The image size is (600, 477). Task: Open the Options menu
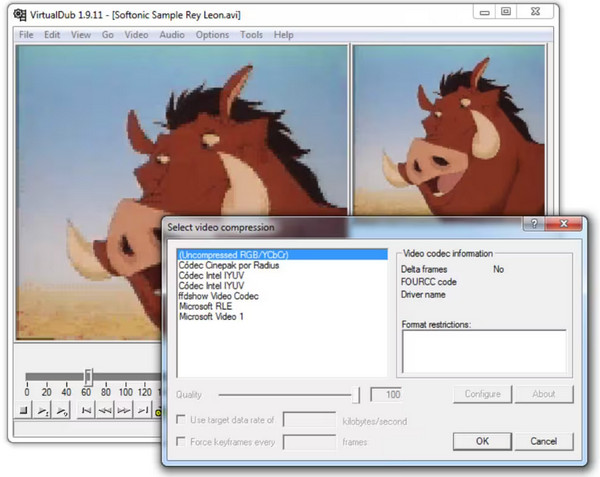[212, 35]
